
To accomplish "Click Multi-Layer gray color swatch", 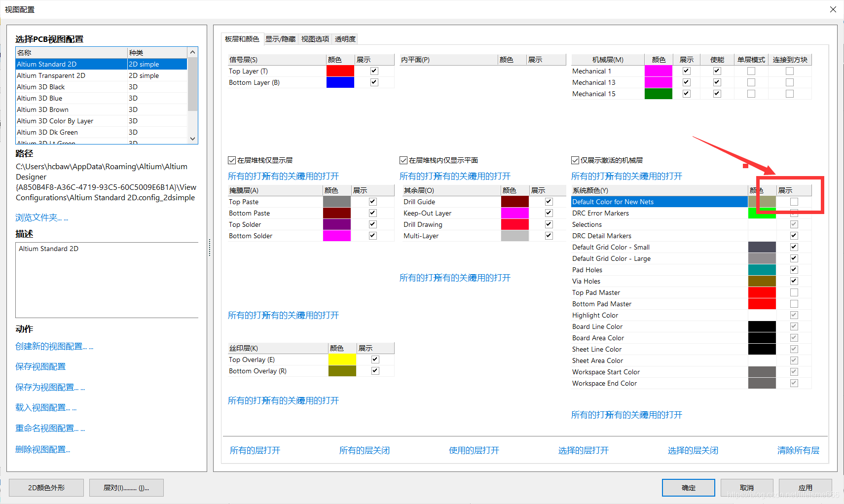I will tap(515, 236).
